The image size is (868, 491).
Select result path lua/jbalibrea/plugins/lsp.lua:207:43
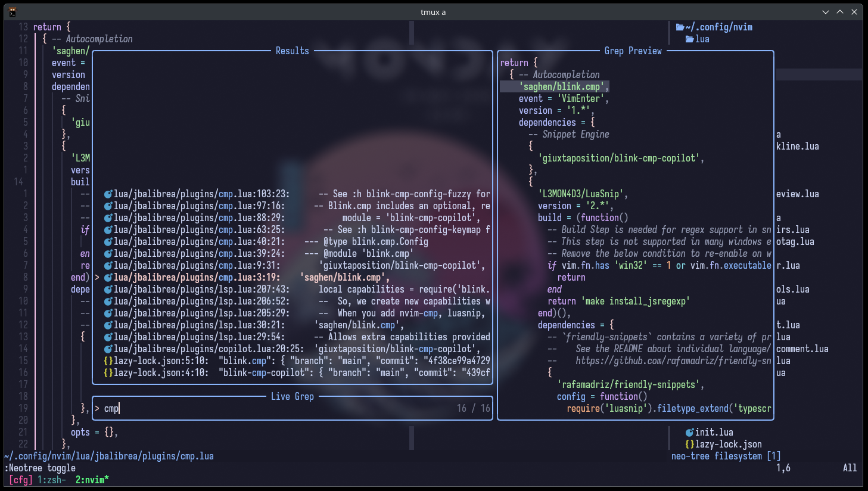point(201,290)
